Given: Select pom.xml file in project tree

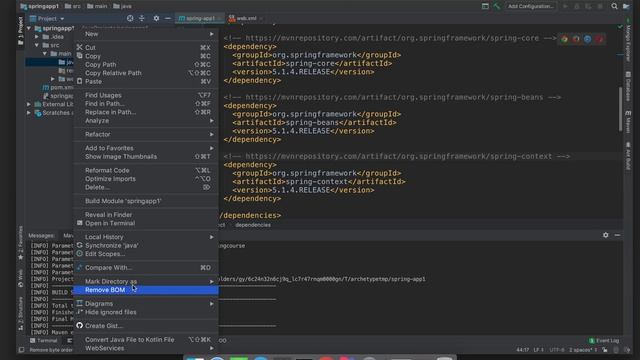Looking at the screenshot, I should pos(58,87).
